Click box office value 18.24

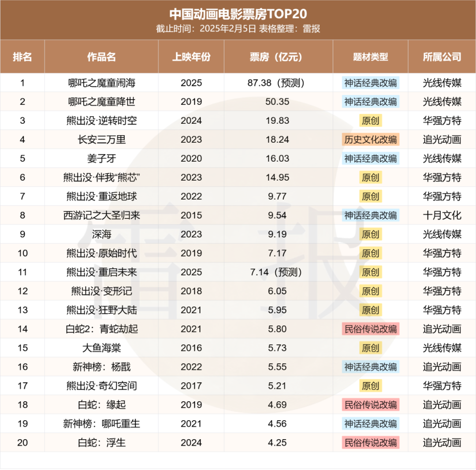tap(277, 140)
